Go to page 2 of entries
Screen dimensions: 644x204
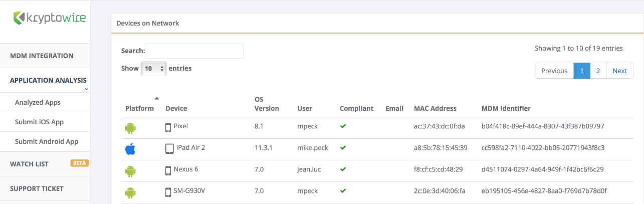click(598, 71)
